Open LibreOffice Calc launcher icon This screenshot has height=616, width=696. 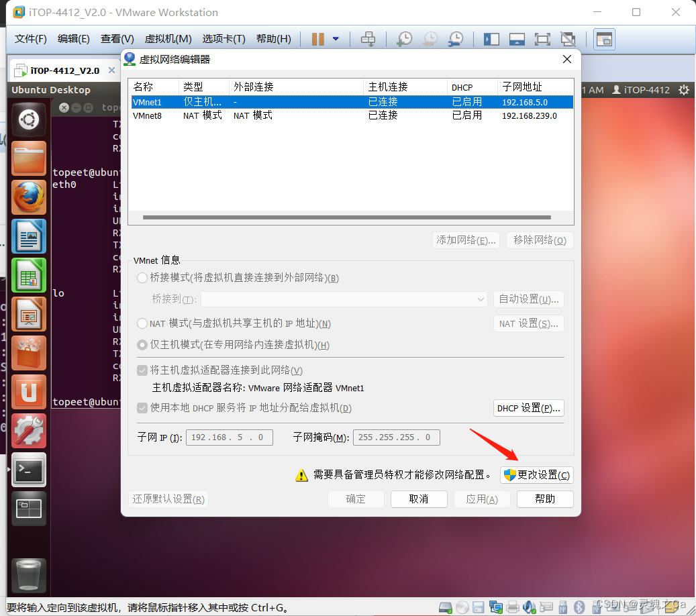[29, 276]
